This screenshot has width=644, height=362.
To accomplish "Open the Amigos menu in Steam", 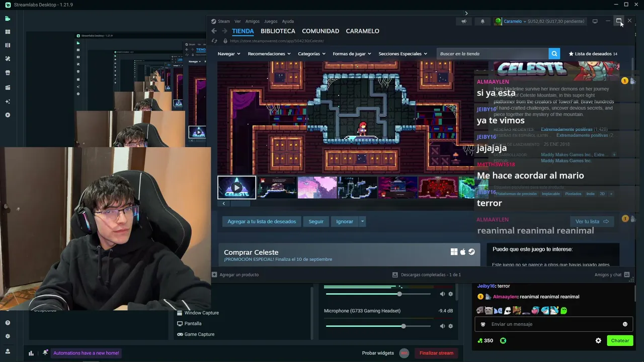I will (253, 21).
